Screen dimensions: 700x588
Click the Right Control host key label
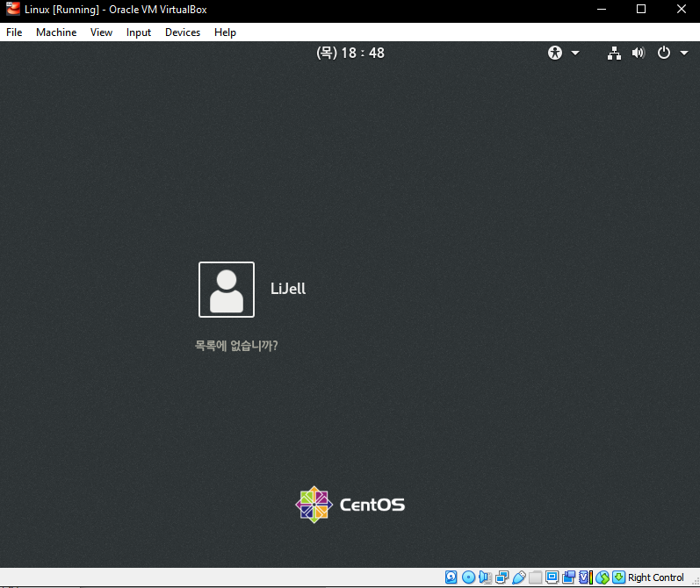[x=655, y=577]
